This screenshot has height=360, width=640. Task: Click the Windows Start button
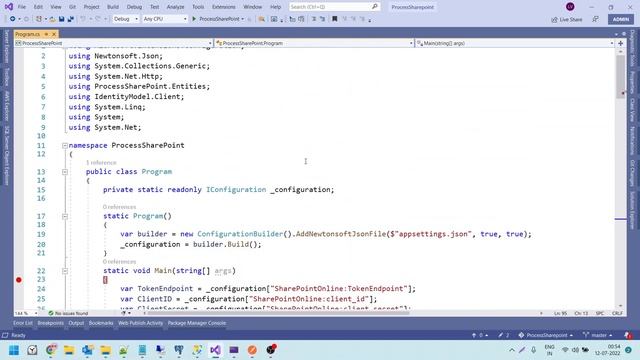(x=14, y=350)
